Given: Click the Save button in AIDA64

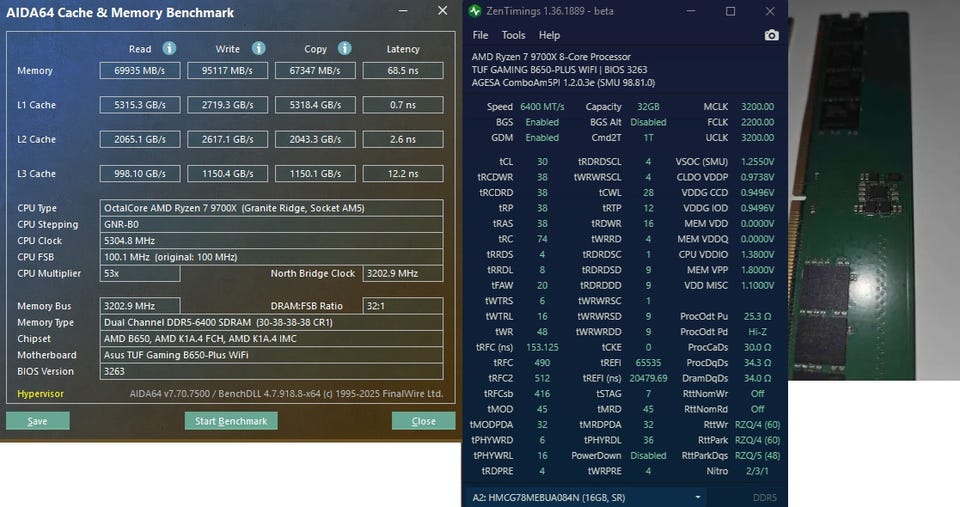Looking at the screenshot, I should pos(37,421).
